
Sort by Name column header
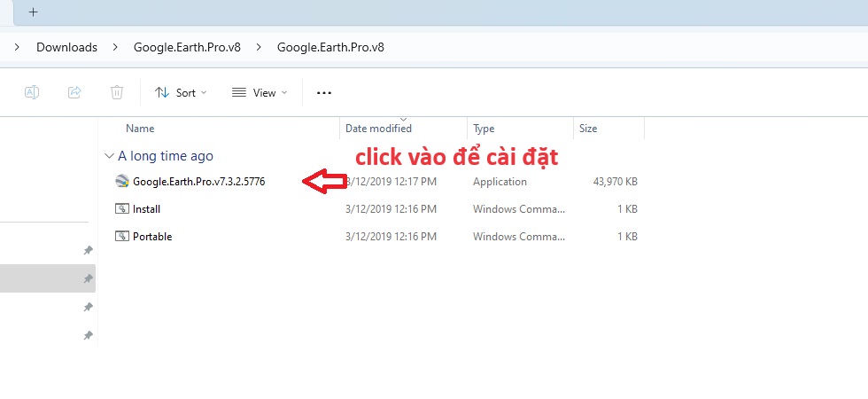pos(140,129)
